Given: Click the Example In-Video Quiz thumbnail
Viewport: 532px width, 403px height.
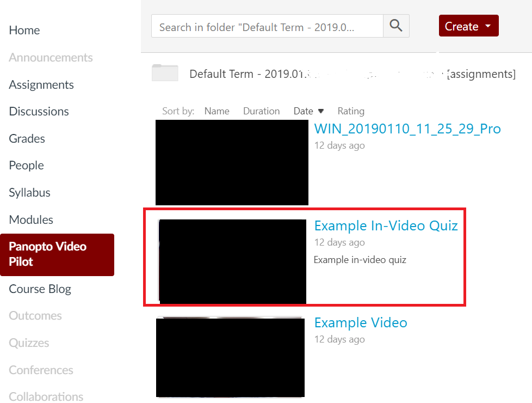Looking at the screenshot, I should [232, 261].
